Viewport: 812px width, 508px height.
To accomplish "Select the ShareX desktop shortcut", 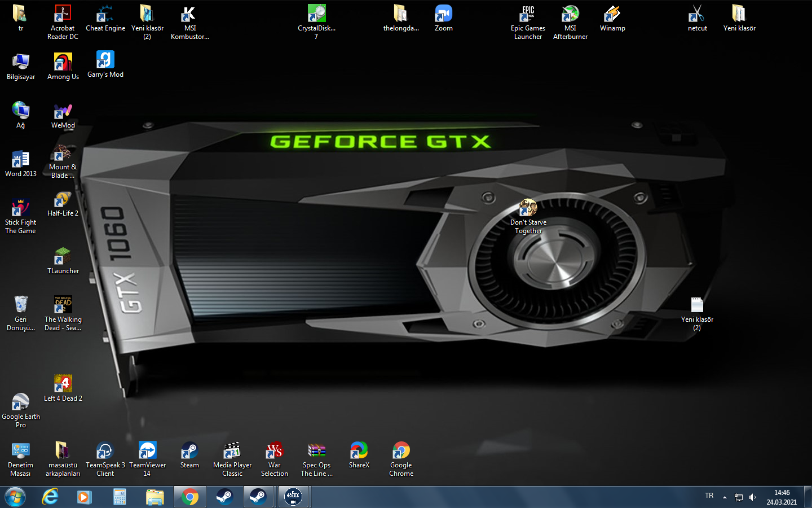I will point(359,452).
